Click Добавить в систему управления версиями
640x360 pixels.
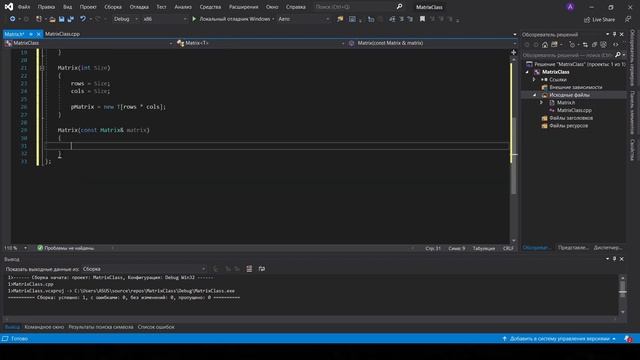point(560,339)
